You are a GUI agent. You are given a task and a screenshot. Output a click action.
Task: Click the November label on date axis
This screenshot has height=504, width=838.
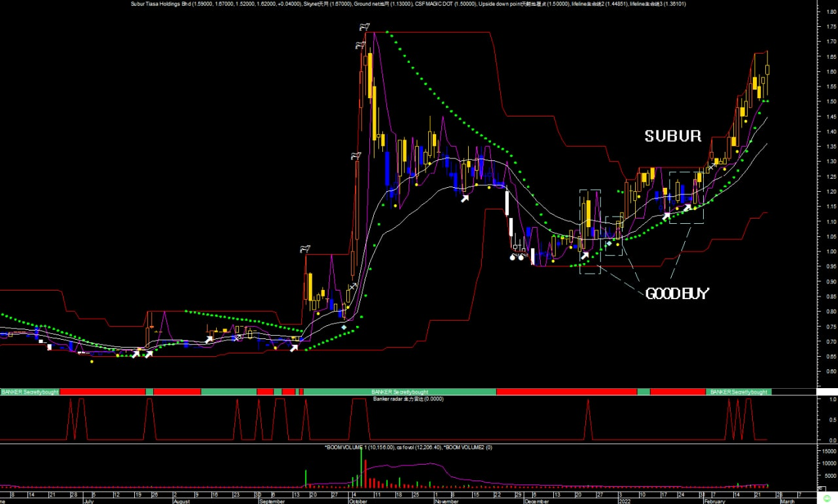coord(446,501)
